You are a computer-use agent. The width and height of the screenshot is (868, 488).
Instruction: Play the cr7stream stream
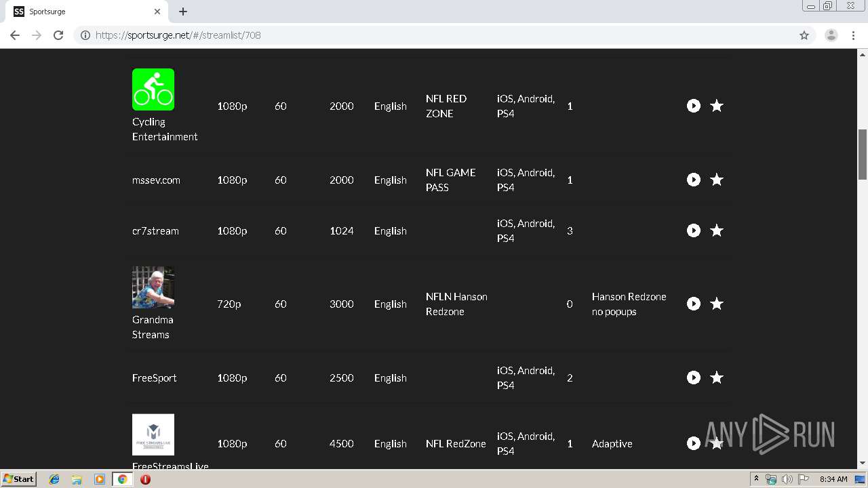click(693, 230)
